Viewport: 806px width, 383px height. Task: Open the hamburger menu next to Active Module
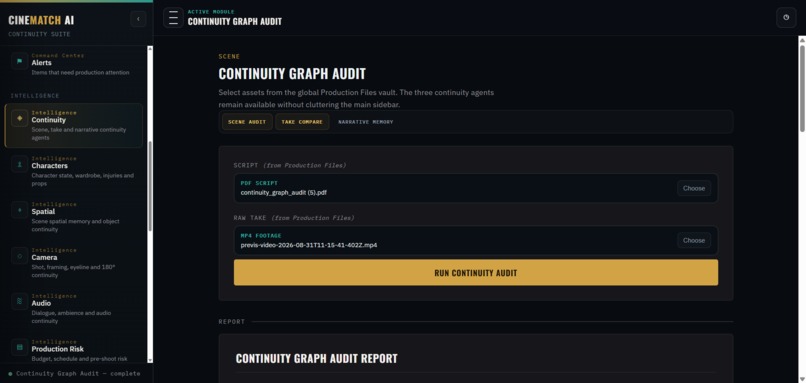coord(173,17)
